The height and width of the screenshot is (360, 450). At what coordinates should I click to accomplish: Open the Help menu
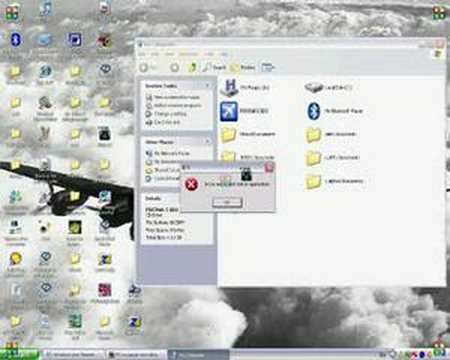[x=225, y=54]
